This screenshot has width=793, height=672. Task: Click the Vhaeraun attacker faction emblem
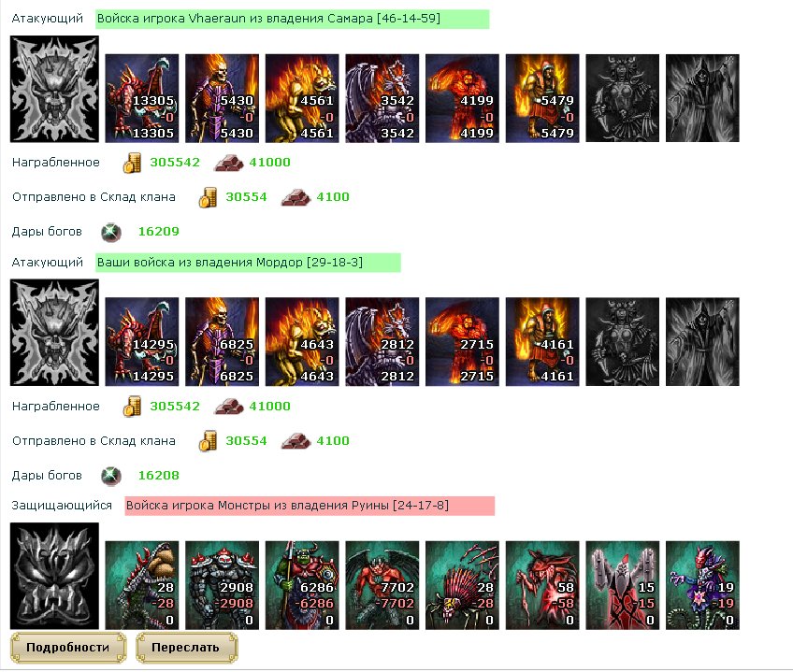point(54,89)
